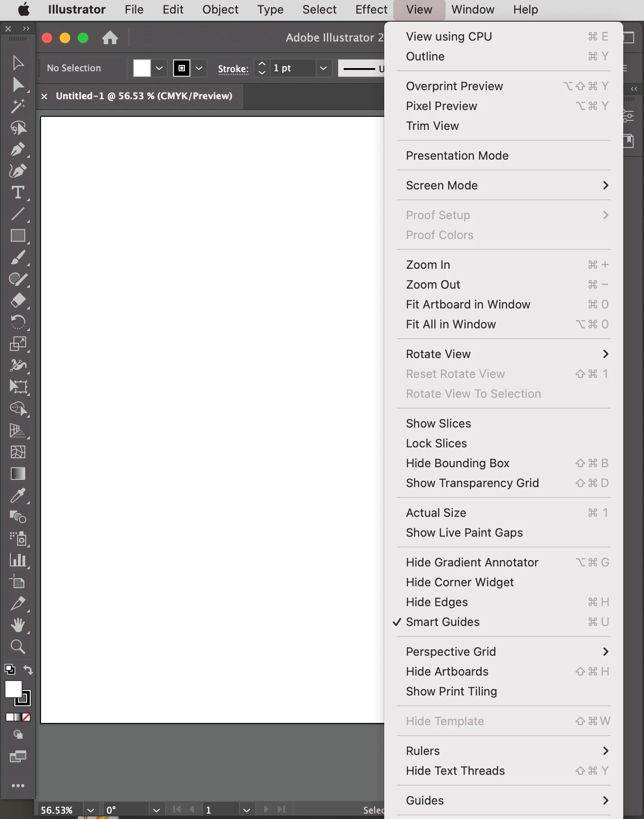Viewport: 644px width, 819px height.
Task: Select the Selection tool arrow
Action: pos(18,63)
